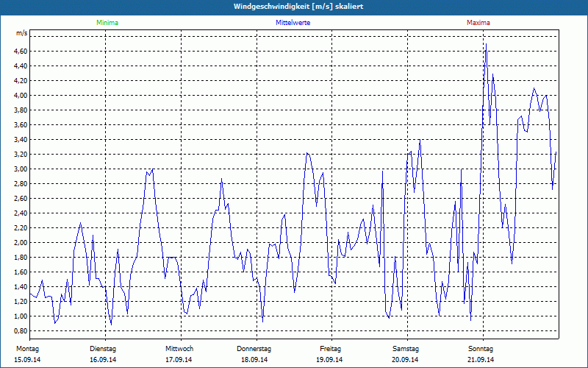Click the 3,20 y-axis value
Viewport: 588px width, 368px height.
(x=21, y=155)
